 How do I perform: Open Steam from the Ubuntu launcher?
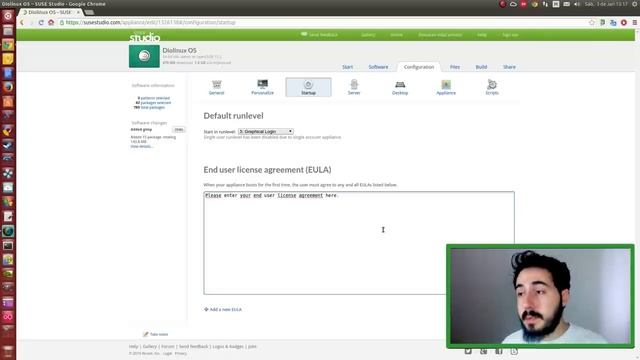coord(8,144)
